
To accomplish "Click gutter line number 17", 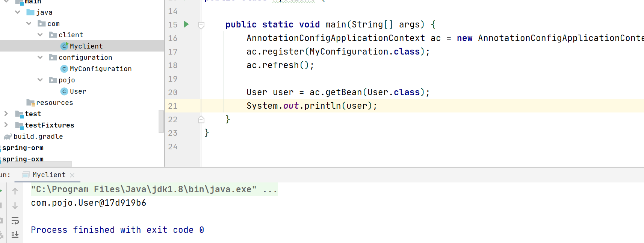I will pos(173,52).
